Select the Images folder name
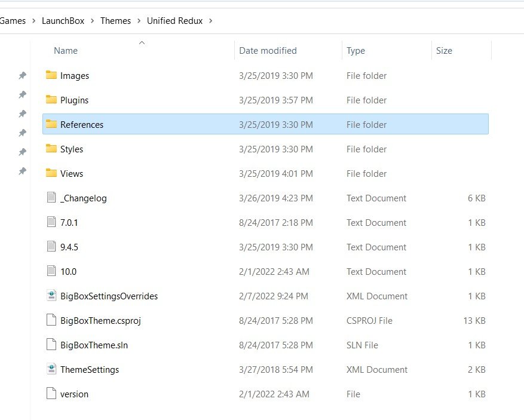 [x=75, y=76]
